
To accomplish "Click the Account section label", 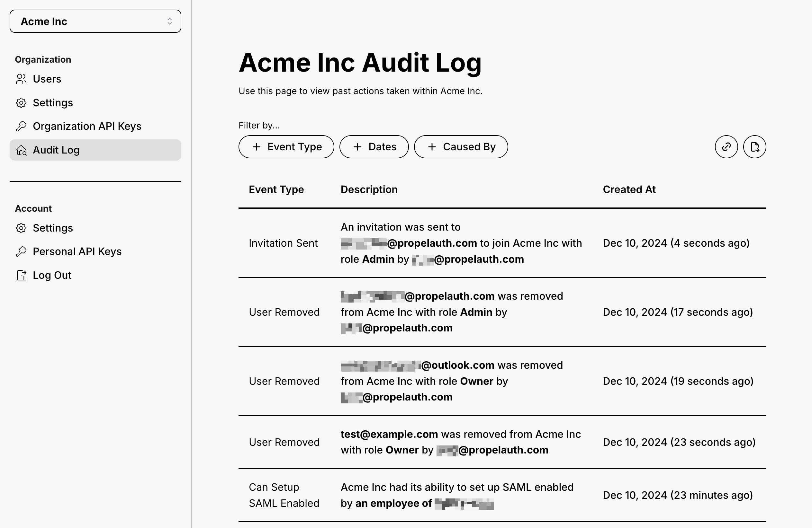I will pos(33,209).
